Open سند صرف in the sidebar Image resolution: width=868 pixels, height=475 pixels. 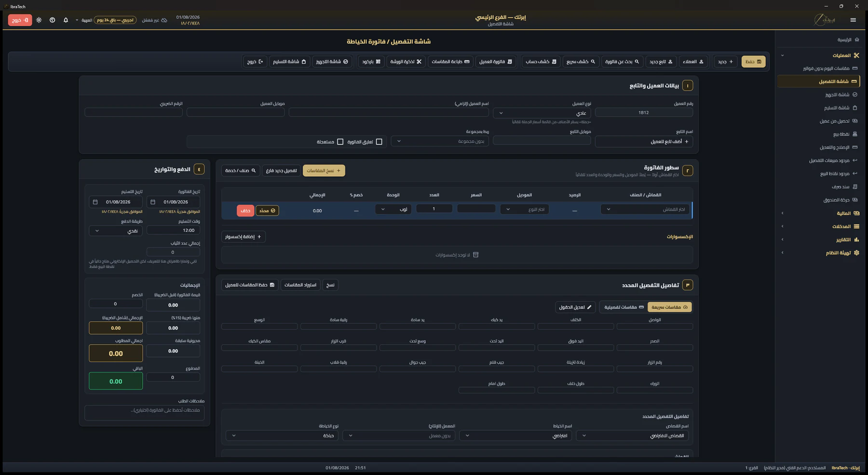(x=819, y=186)
